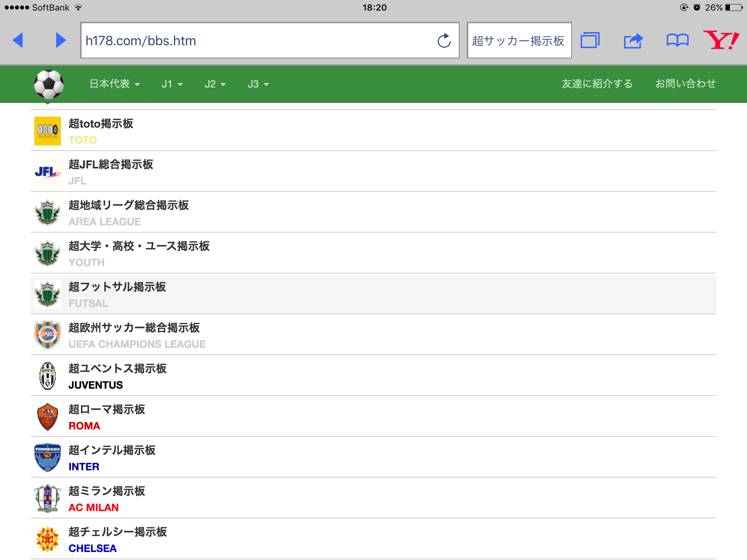Screen dimensions: 747x560
Task: Tap the JFL logo thumbnail
Action: (47, 172)
